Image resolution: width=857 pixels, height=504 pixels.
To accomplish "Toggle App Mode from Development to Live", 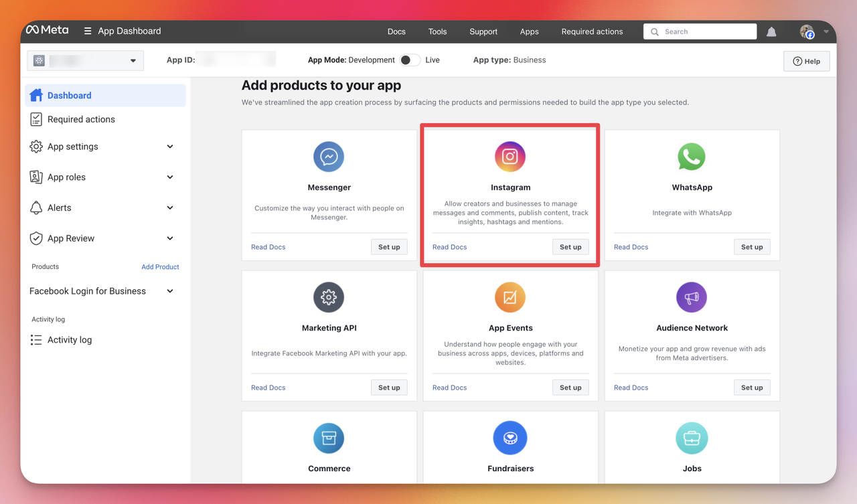I will [410, 60].
